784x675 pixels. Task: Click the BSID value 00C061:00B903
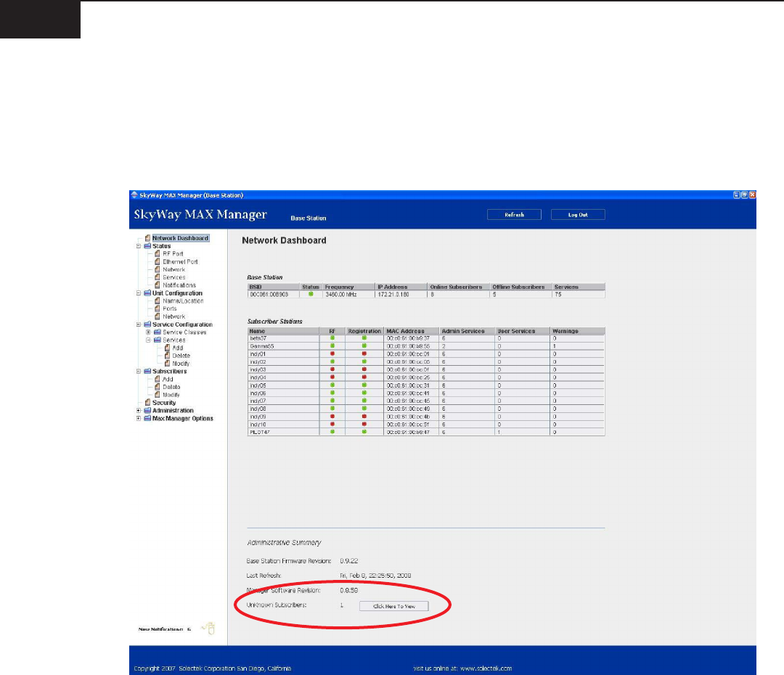pyautogui.click(x=269, y=295)
